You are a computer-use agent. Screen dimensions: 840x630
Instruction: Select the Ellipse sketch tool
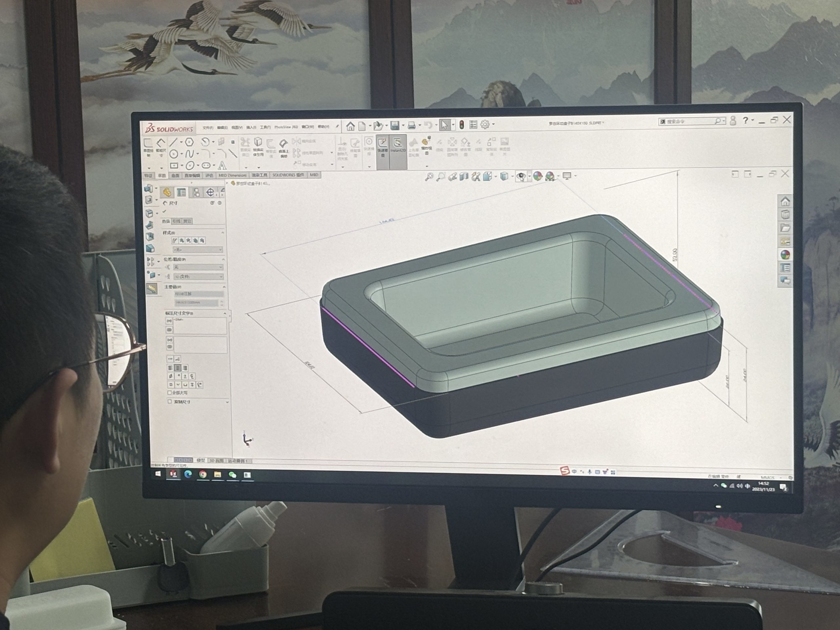[190, 166]
